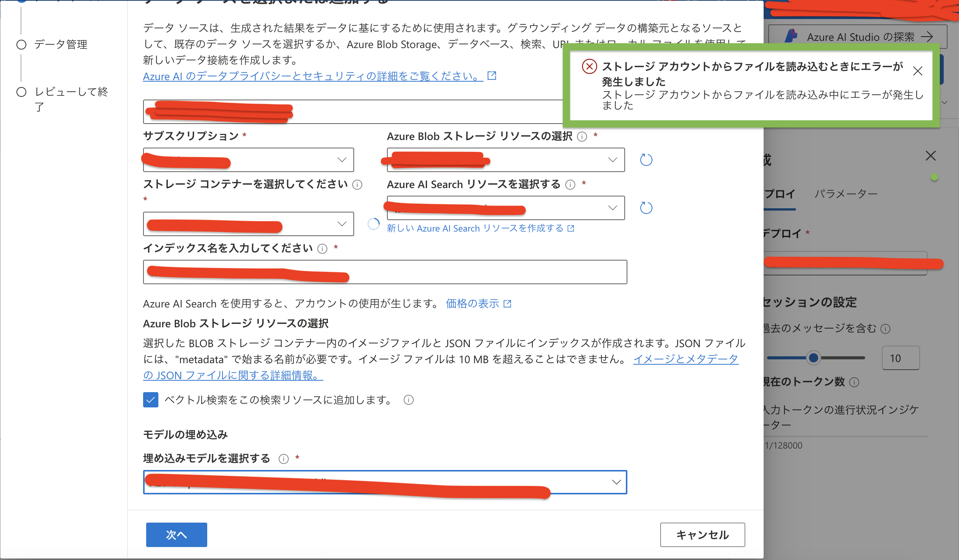Click the red error icon in the notification
The image size is (959, 560).
click(589, 67)
